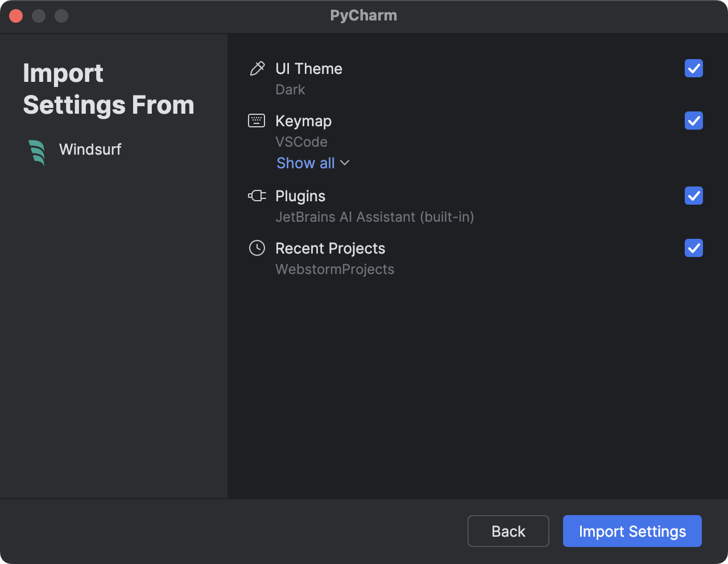Image resolution: width=728 pixels, height=564 pixels.
Task: Select the keyboard icon beside Keymap
Action: point(257,121)
